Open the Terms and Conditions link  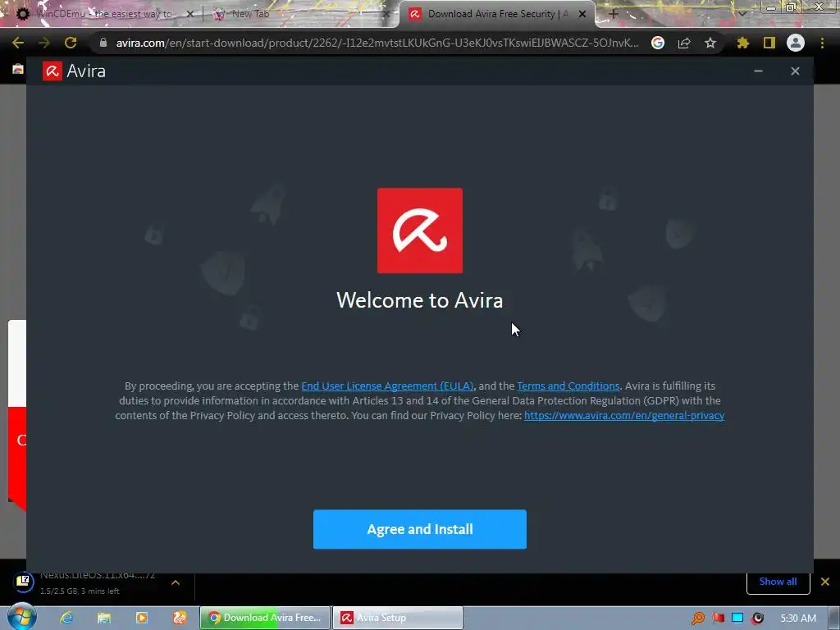coord(568,386)
